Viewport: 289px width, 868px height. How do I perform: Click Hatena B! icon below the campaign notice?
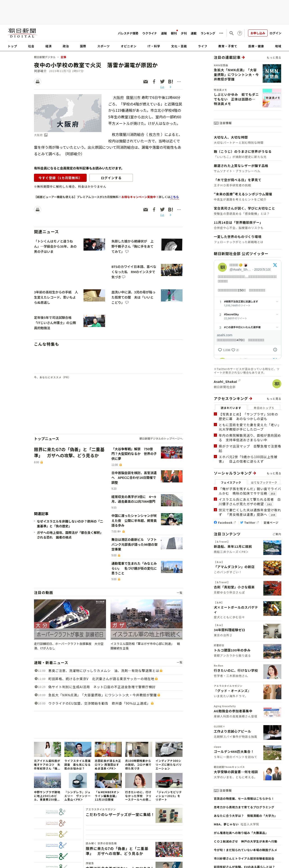[x=171, y=210]
